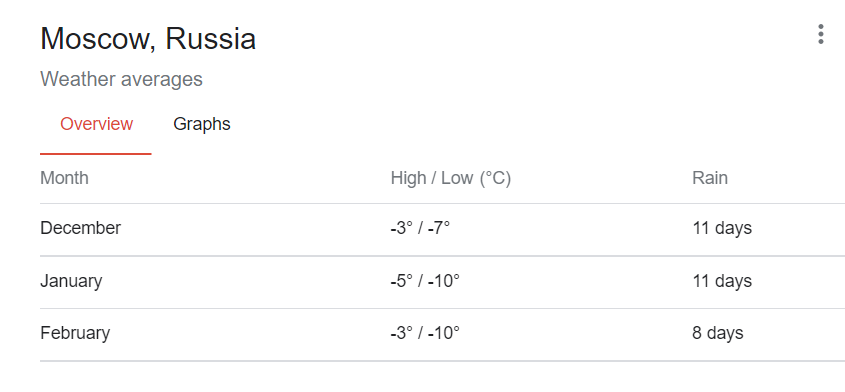
Task: Select the February row label
Action: (75, 333)
